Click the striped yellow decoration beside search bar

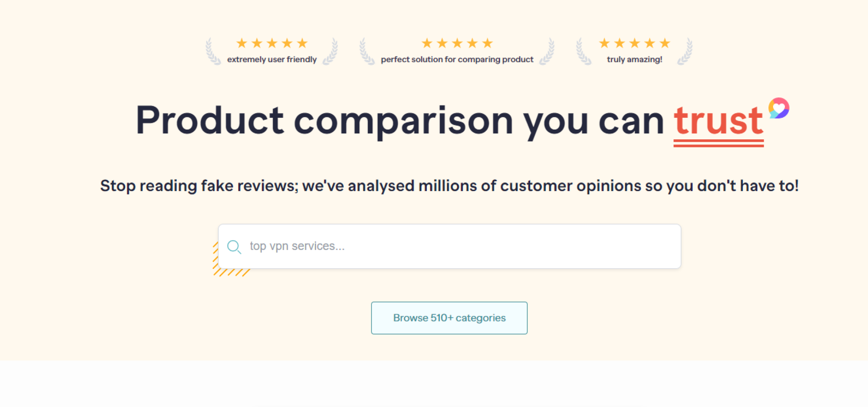(231, 273)
